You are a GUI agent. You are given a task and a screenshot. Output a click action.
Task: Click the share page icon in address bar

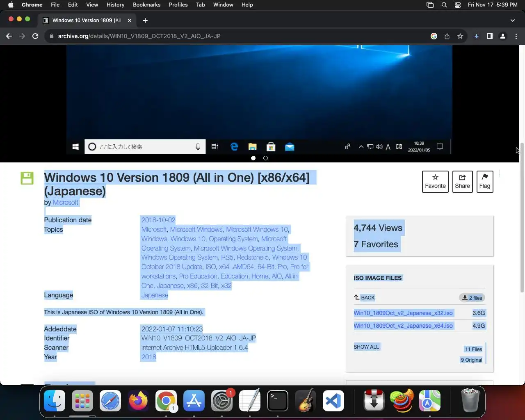click(447, 36)
